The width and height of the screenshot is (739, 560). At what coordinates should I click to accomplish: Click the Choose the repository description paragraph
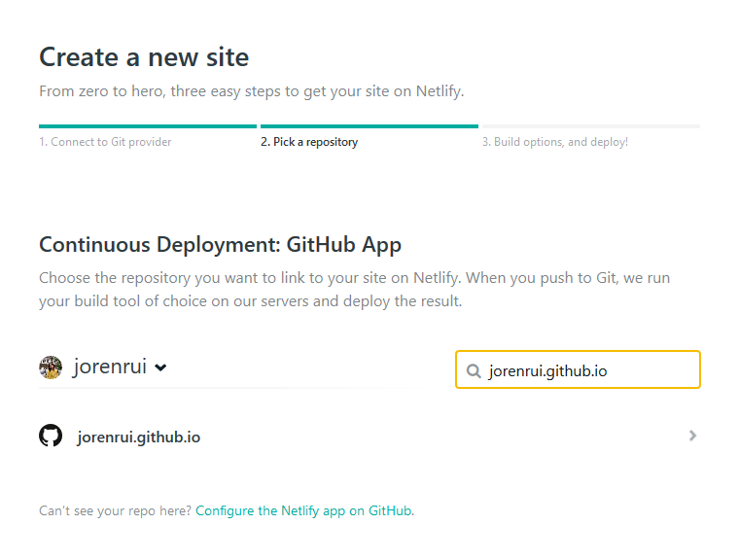[354, 290]
